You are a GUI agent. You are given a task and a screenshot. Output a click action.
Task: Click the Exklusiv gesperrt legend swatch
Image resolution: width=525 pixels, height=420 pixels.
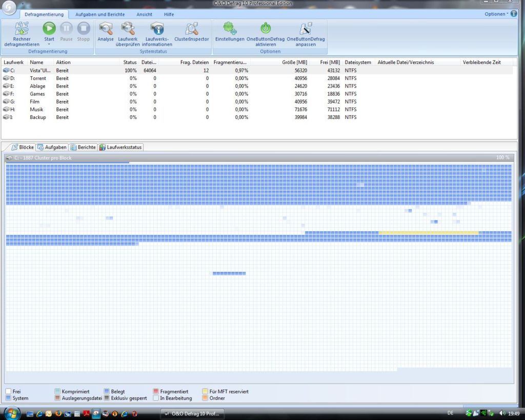pyautogui.click(x=107, y=398)
